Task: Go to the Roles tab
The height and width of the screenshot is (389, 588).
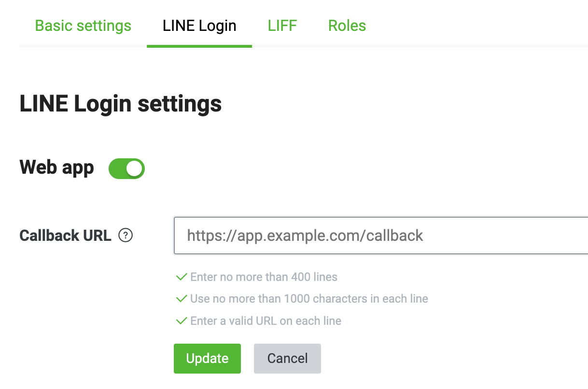Action: point(347,26)
